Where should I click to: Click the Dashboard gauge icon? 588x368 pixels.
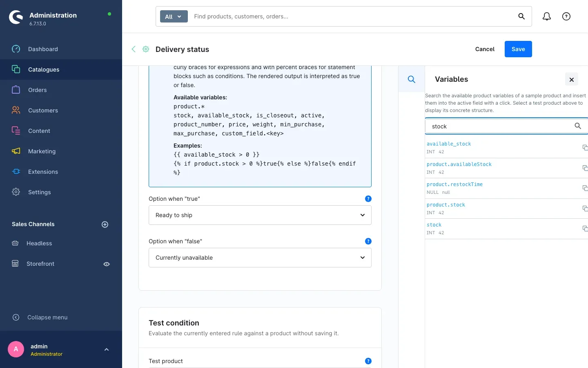16,49
